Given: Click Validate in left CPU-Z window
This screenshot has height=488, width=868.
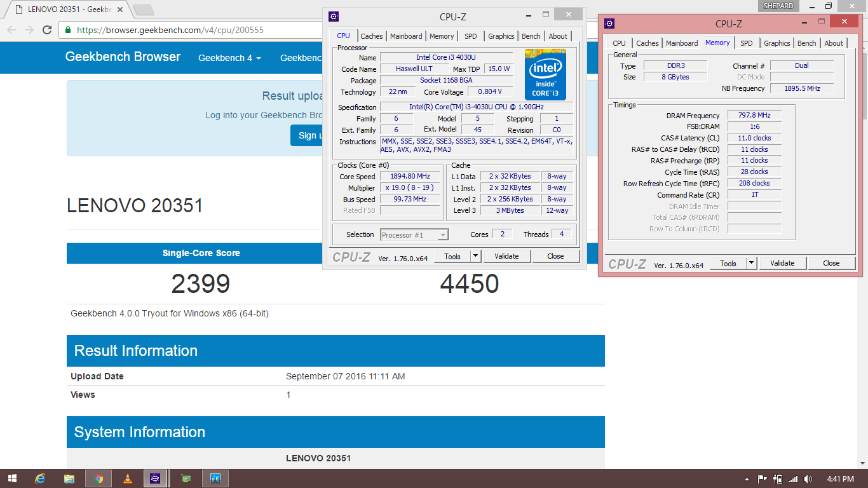Looking at the screenshot, I should click(x=506, y=256).
